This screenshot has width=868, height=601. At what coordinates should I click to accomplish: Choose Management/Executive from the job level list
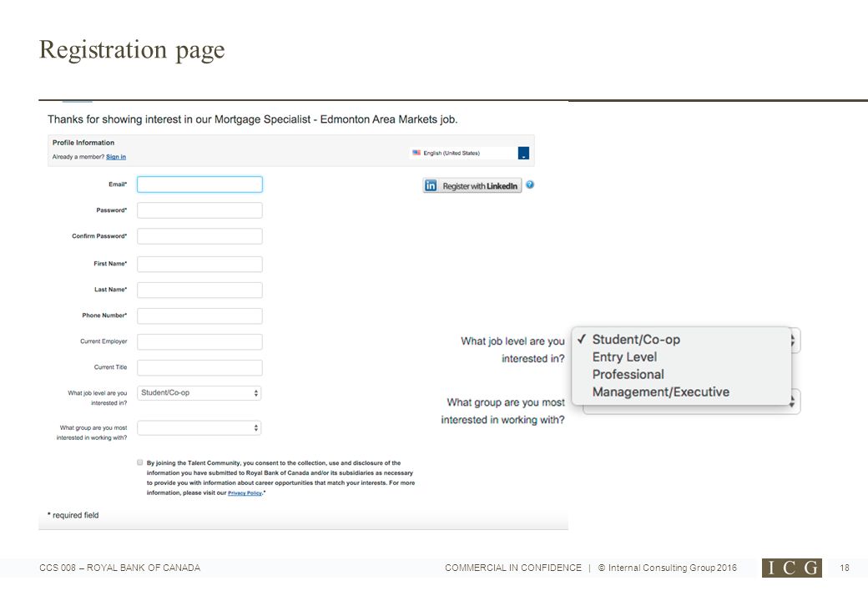tap(660, 391)
